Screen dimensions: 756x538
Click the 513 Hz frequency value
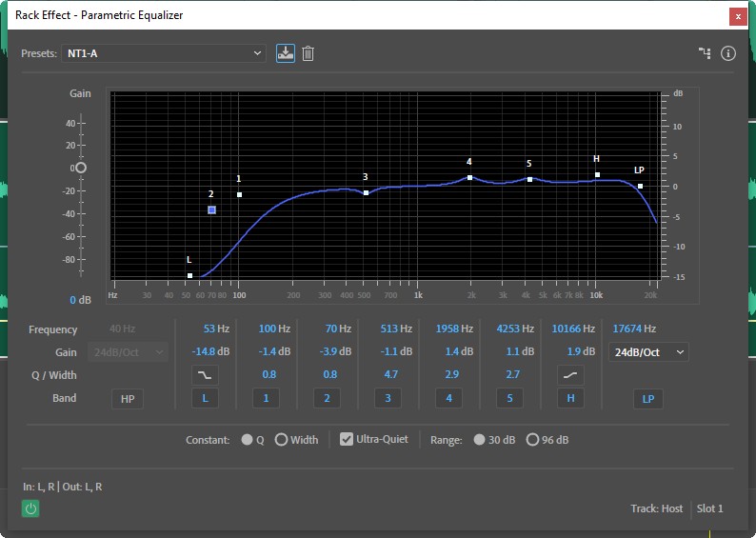click(388, 329)
